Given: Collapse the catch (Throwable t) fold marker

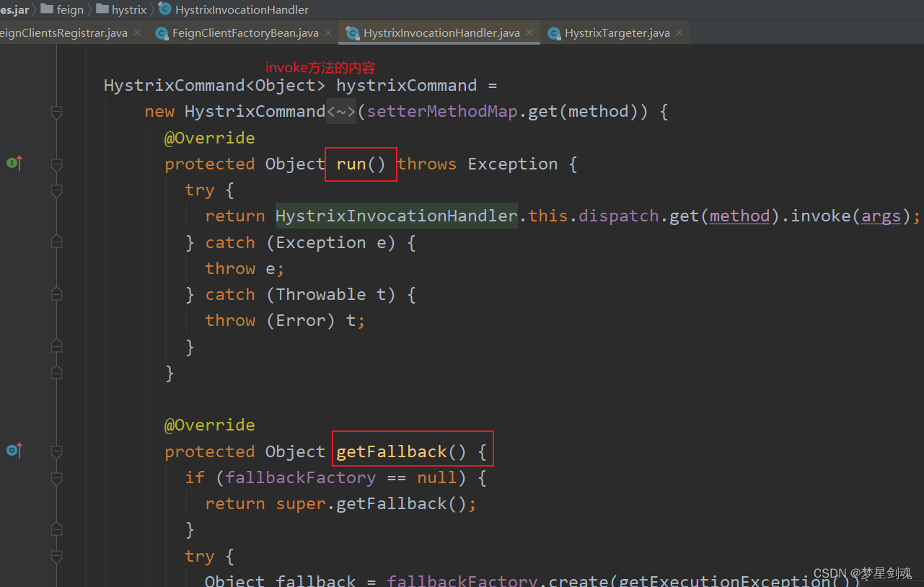Looking at the screenshot, I should coord(57,294).
